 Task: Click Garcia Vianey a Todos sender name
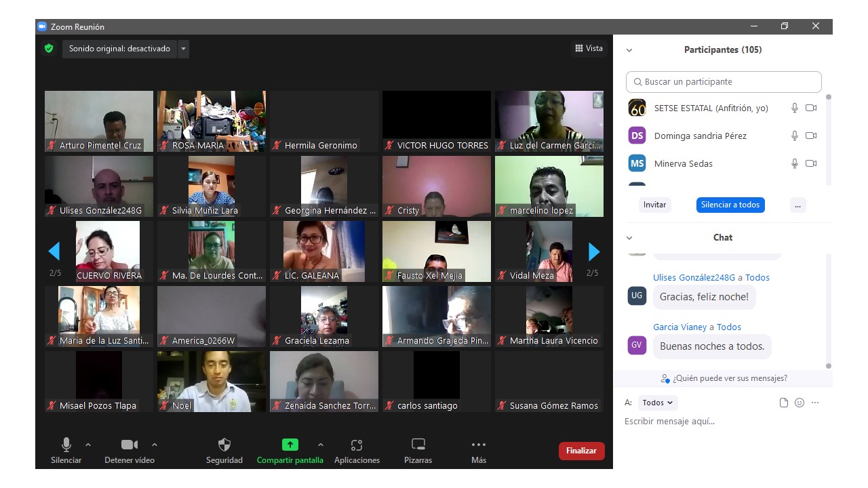point(697,327)
